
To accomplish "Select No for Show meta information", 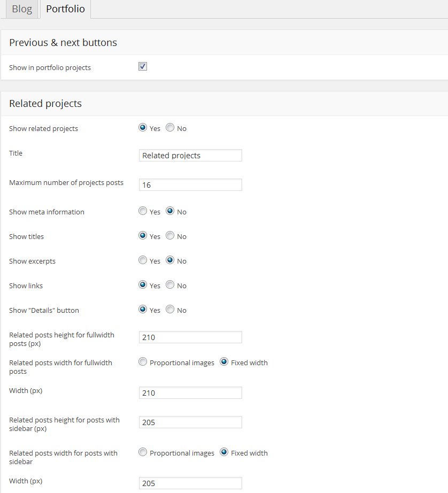I will [x=170, y=211].
